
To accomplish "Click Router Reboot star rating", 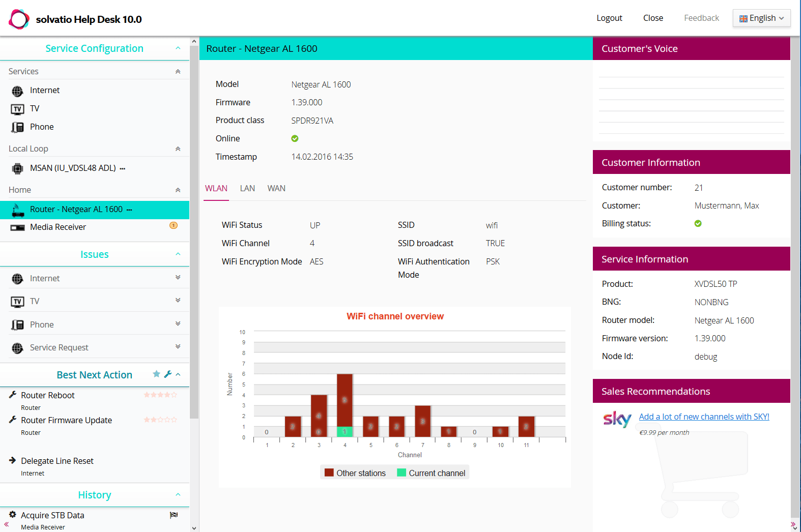I will click(x=160, y=395).
